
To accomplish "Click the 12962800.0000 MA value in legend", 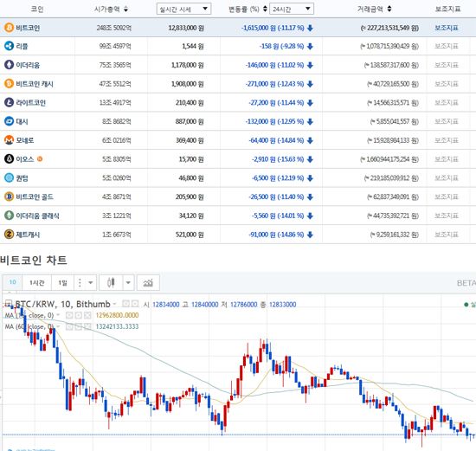I will pos(117,315).
